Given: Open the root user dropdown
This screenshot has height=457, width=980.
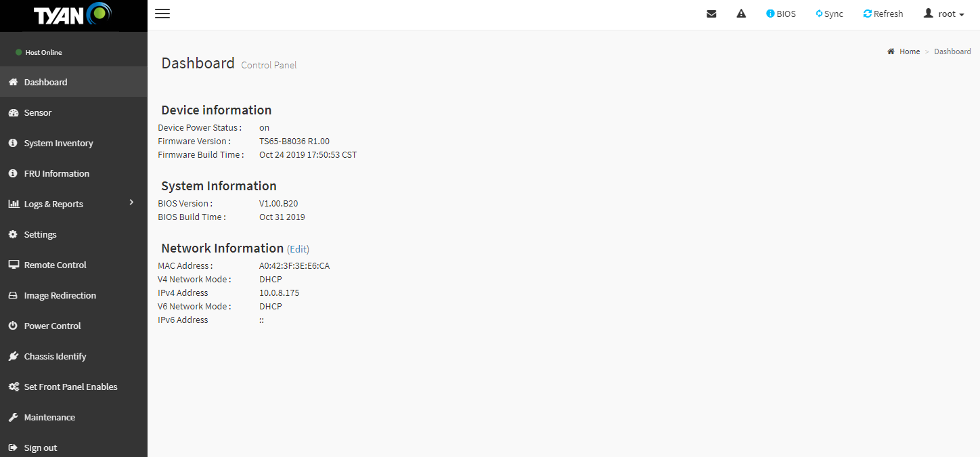Looking at the screenshot, I should pos(944,14).
